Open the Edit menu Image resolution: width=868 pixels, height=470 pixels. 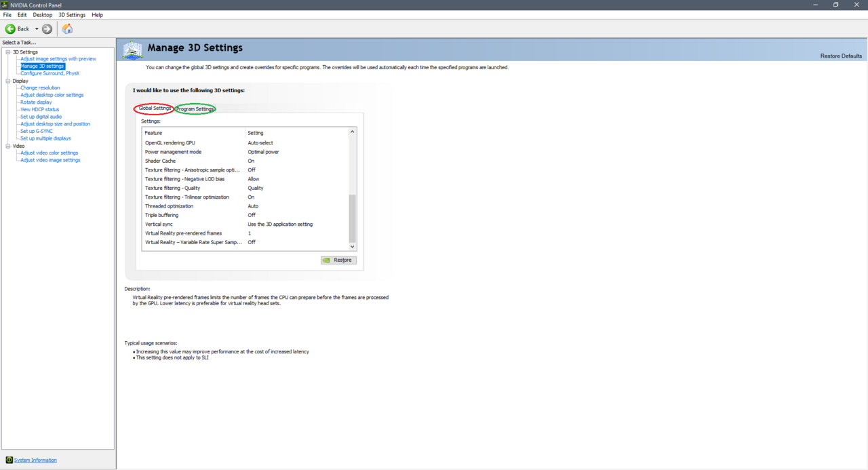[x=22, y=15]
